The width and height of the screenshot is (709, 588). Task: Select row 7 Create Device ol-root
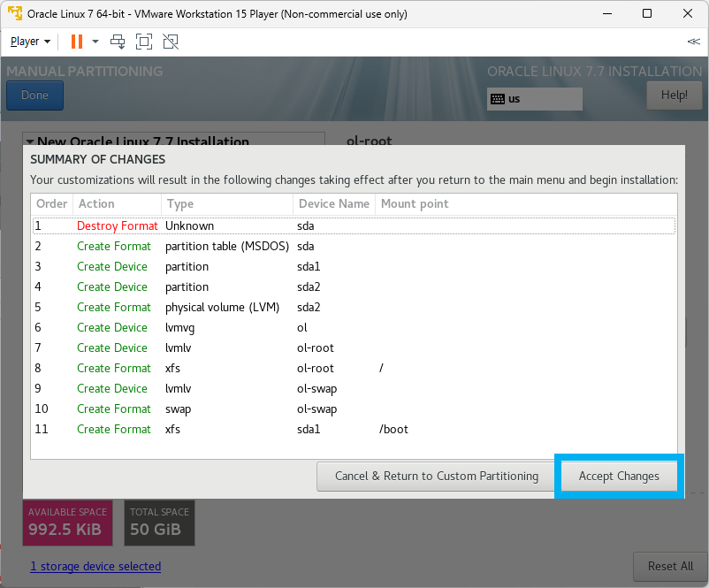pyautogui.click(x=354, y=347)
